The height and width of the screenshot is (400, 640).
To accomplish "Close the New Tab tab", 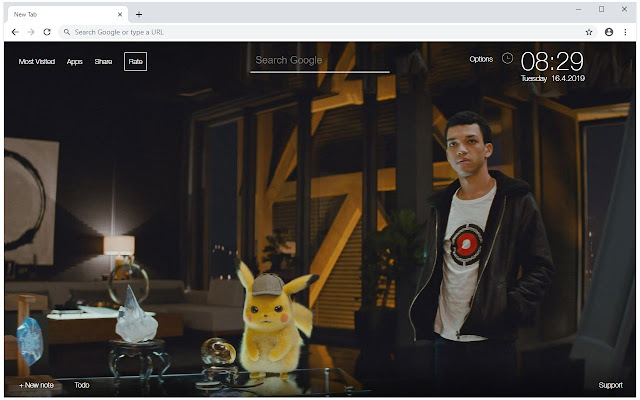I will (x=120, y=14).
